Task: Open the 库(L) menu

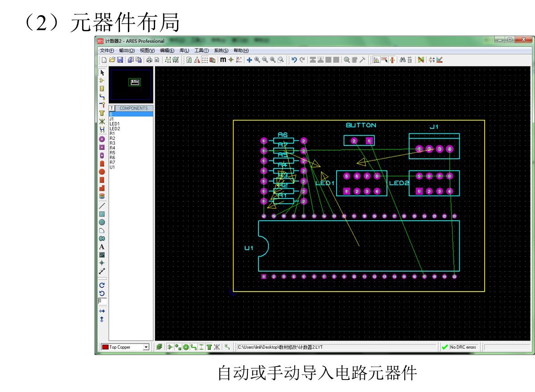Action: pyautogui.click(x=184, y=50)
